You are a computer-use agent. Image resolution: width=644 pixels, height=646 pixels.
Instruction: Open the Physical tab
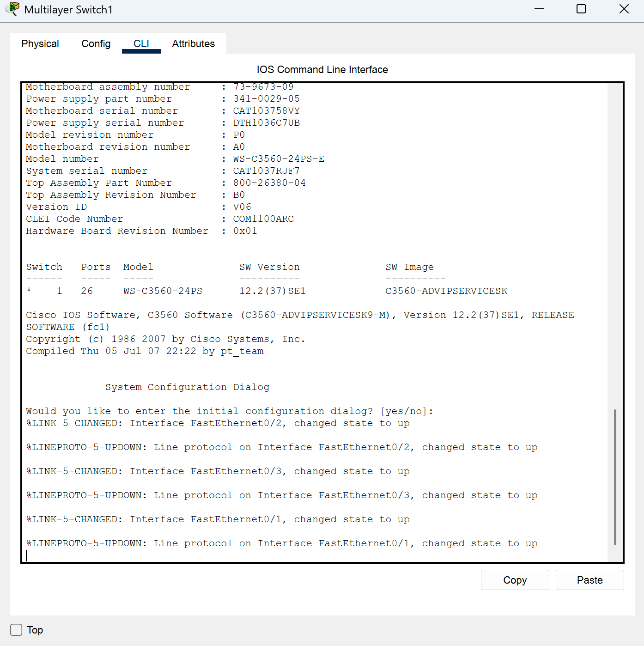40,44
